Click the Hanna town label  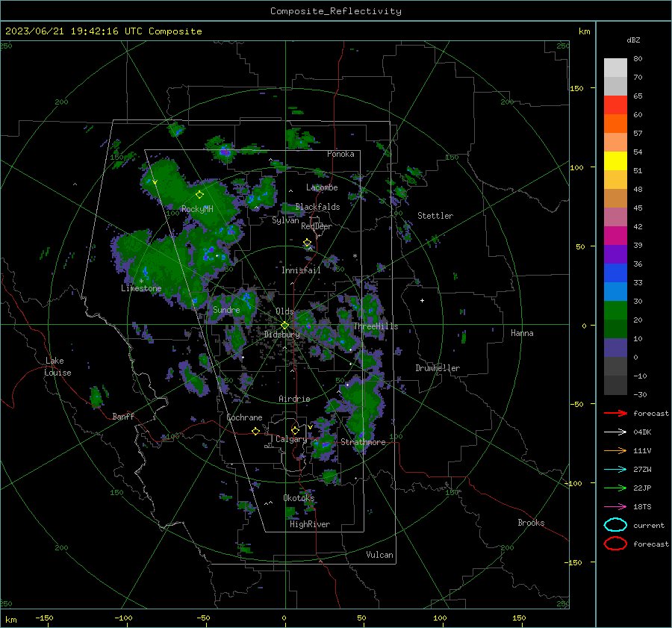522,333
